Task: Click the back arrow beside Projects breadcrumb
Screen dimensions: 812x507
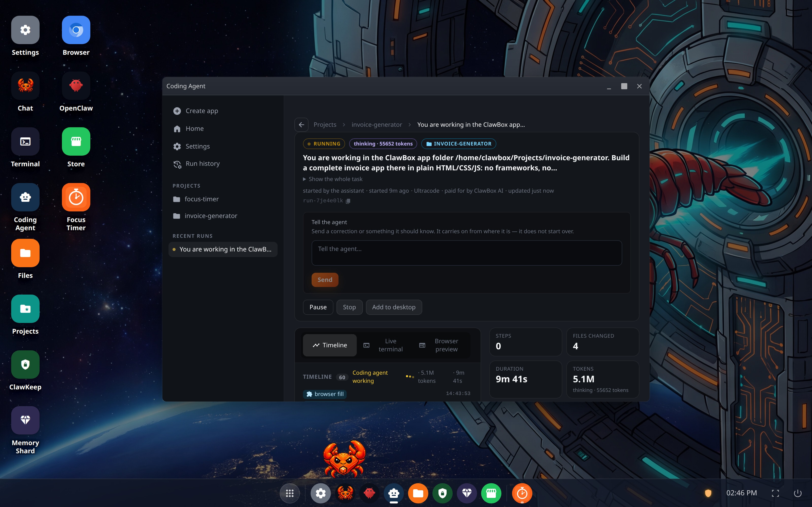Action: click(301, 125)
